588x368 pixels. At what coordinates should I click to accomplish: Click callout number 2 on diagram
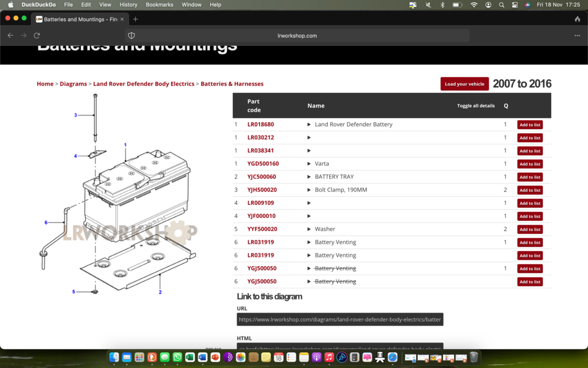[x=160, y=292]
